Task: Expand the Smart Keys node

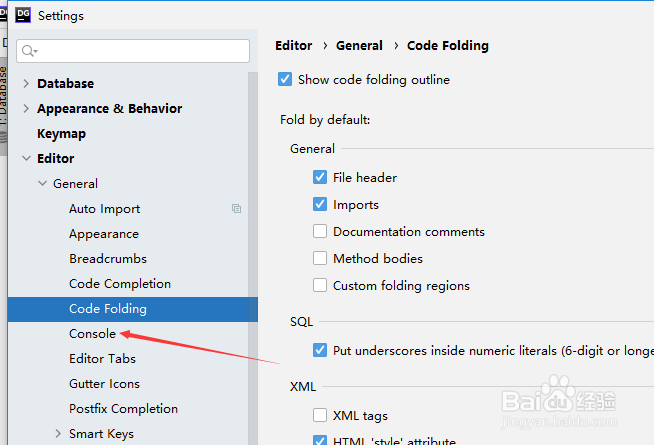Action: pos(58,434)
